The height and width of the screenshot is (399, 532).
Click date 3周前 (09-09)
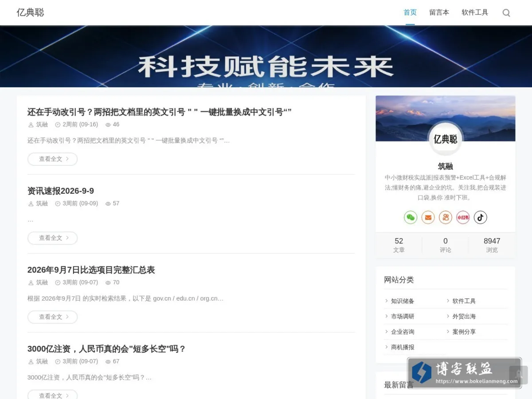[x=80, y=203]
